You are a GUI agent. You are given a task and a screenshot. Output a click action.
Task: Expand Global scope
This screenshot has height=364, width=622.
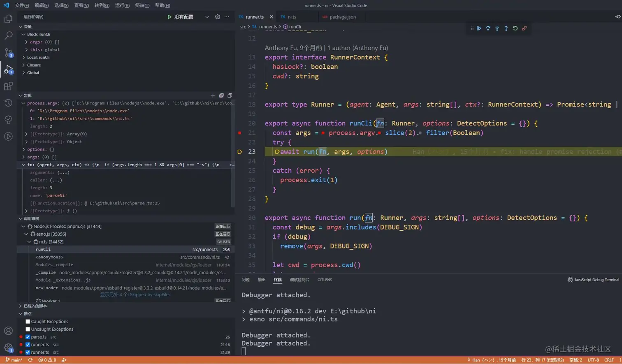(x=23, y=73)
